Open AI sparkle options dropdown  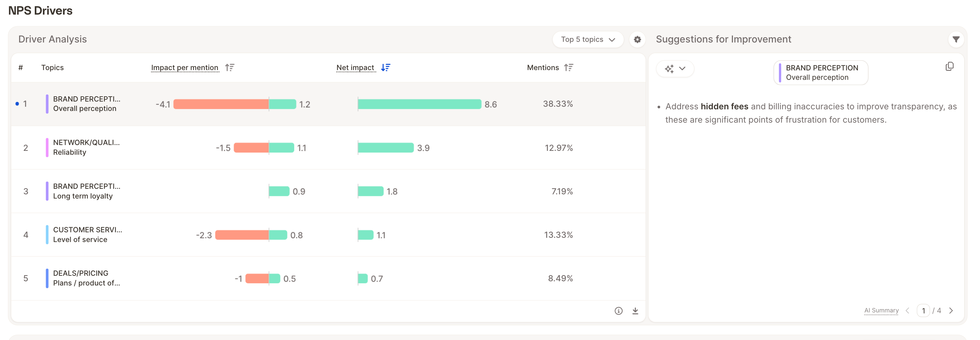pos(675,69)
